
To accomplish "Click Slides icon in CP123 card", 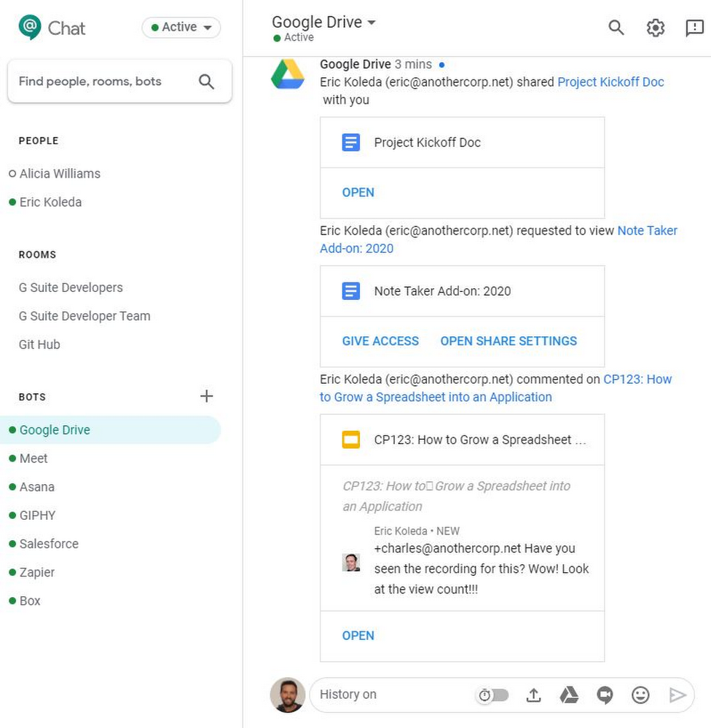I will point(351,440).
